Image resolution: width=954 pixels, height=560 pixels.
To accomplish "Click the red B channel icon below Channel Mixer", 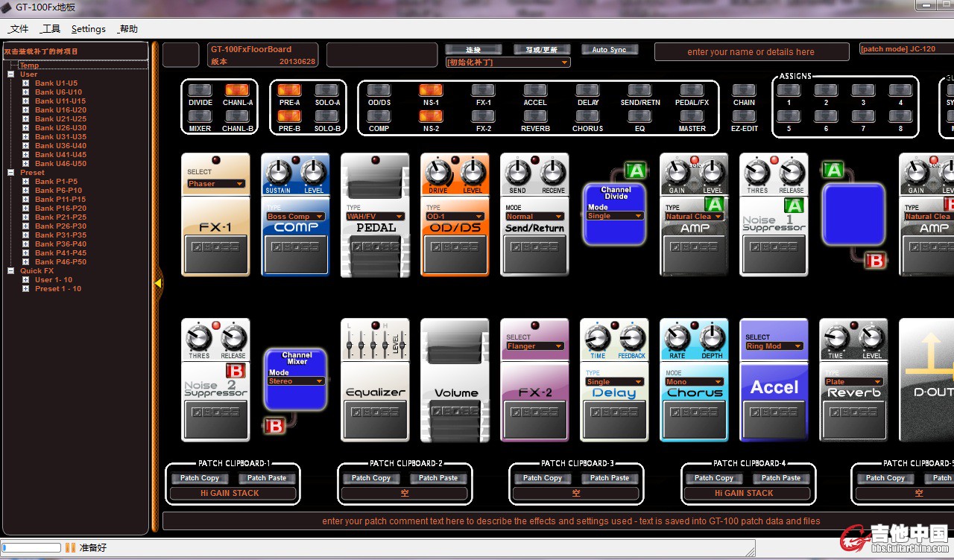I will (274, 426).
